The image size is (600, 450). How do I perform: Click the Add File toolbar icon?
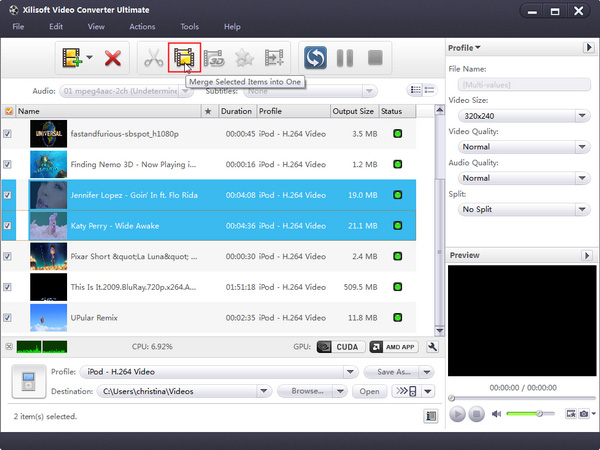pos(70,58)
